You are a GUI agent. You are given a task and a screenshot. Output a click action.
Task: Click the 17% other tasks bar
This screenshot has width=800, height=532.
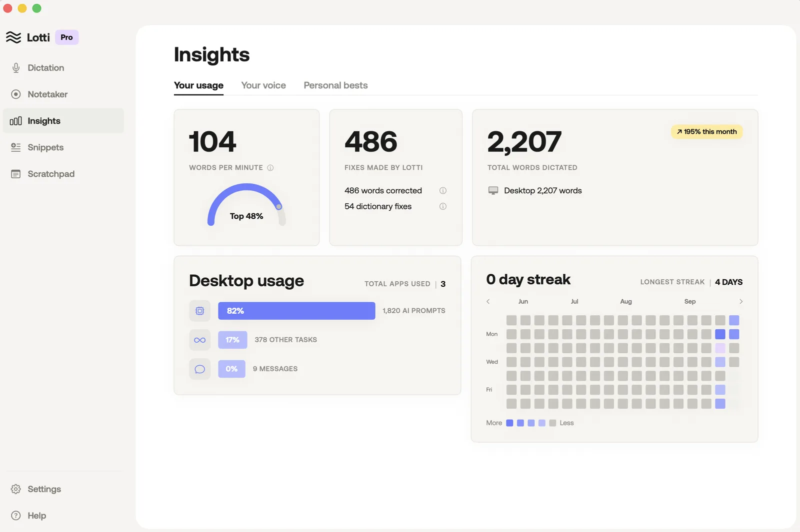pyautogui.click(x=232, y=340)
